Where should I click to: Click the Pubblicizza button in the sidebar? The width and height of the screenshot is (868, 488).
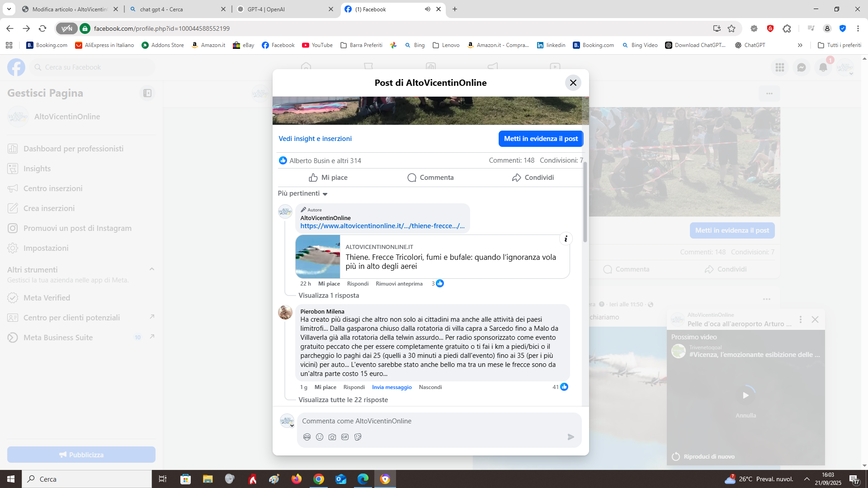pyautogui.click(x=81, y=455)
